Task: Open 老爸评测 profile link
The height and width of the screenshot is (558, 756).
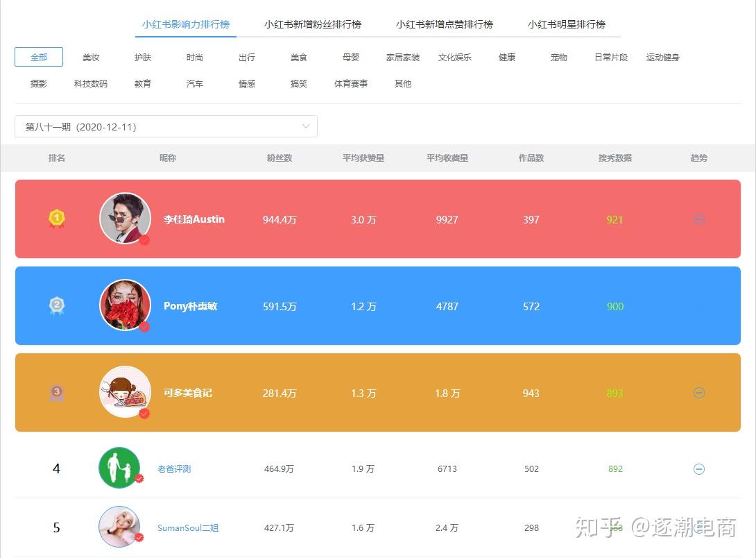Action: [x=174, y=468]
